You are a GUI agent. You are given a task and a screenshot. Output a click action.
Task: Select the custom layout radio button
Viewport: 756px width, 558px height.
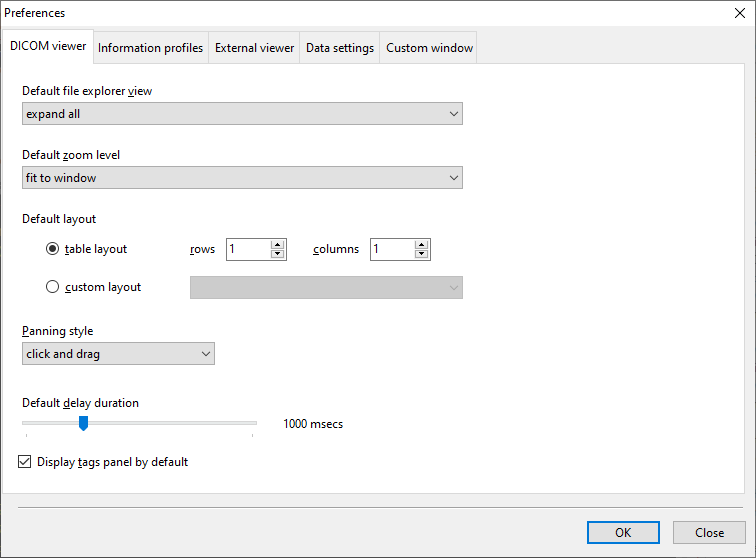(x=53, y=287)
